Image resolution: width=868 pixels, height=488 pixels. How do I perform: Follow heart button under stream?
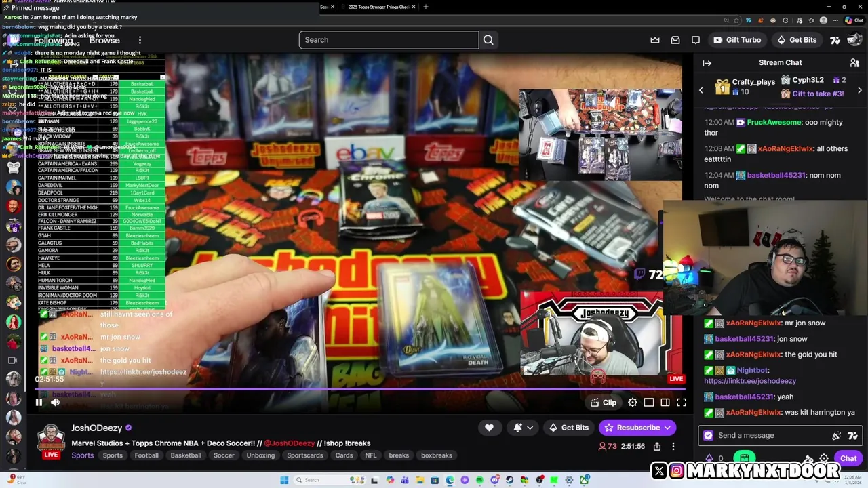pyautogui.click(x=489, y=428)
